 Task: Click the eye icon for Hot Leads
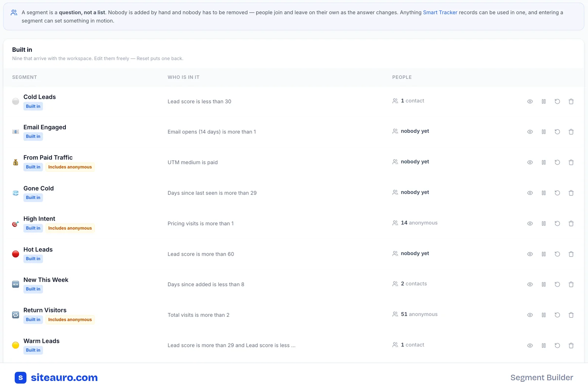pos(530,254)
